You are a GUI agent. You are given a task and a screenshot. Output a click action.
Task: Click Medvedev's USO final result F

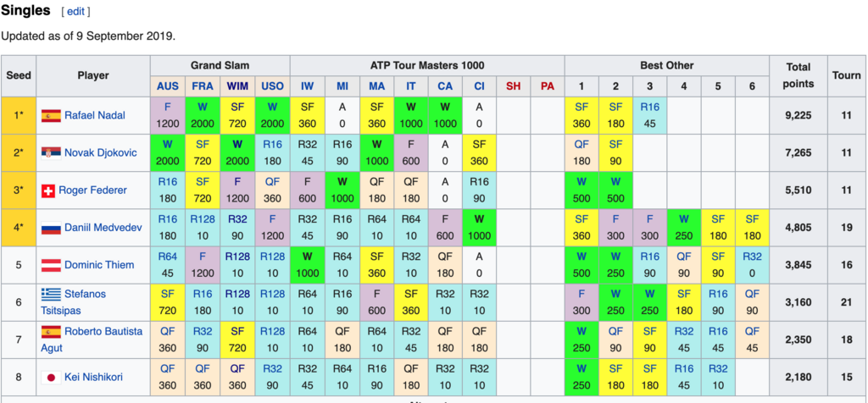[272, 219]
